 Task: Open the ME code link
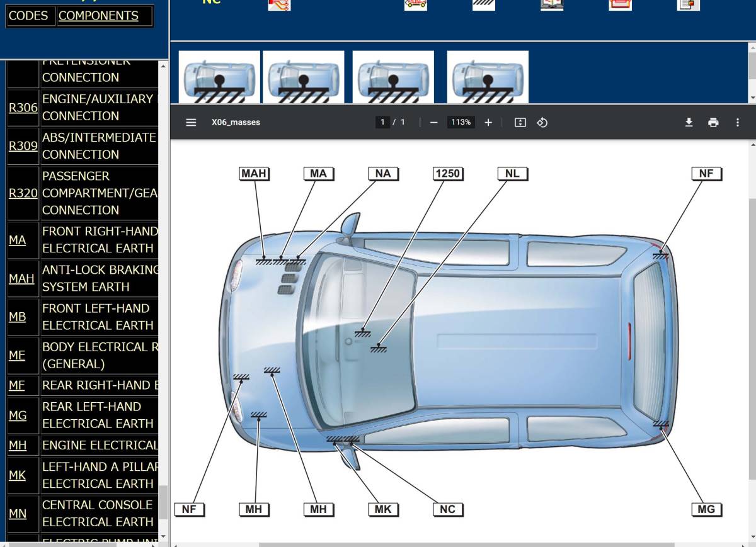[17, 355]
